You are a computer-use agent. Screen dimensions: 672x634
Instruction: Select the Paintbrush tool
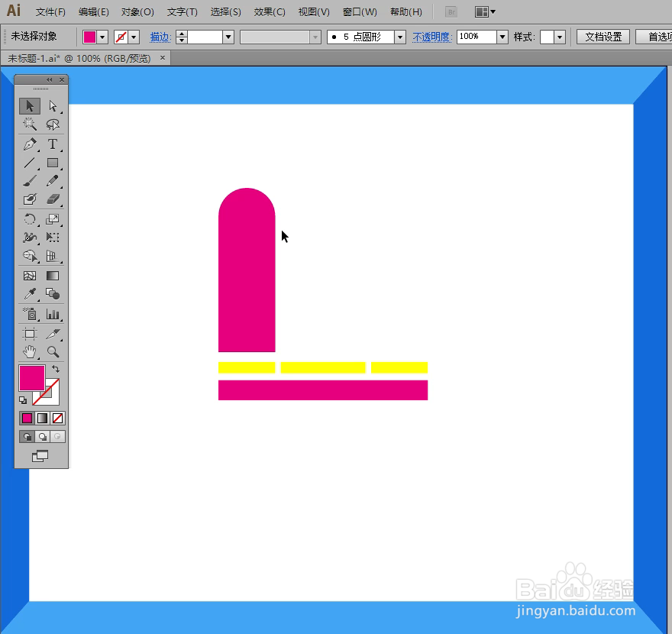(30, 181)
